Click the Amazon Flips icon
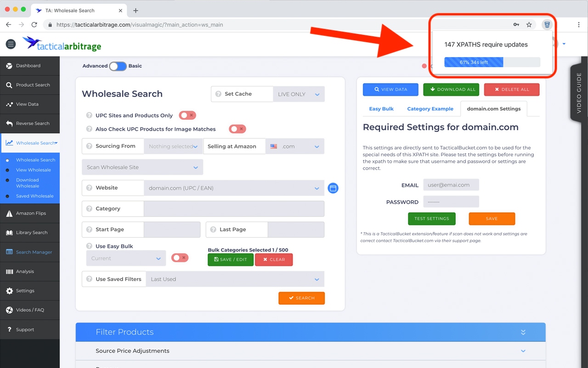Image resolution: width=588 pixels, height=368 pixels. pyautogui.click(x=9, y=213)
